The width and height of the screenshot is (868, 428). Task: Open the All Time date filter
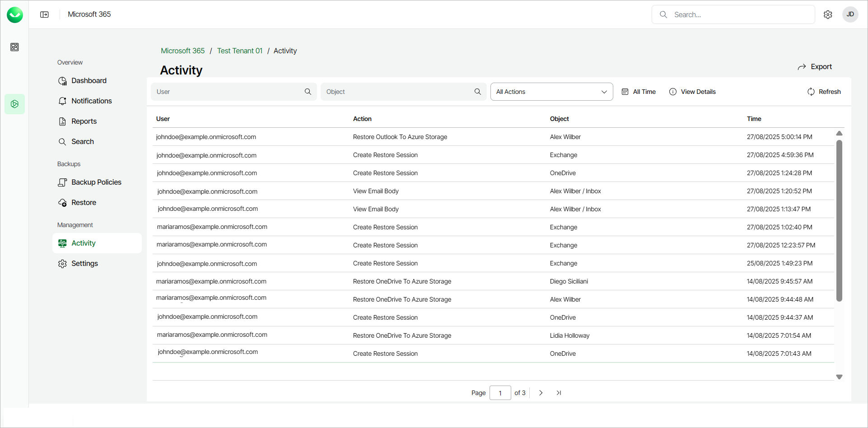click(639, 92)
